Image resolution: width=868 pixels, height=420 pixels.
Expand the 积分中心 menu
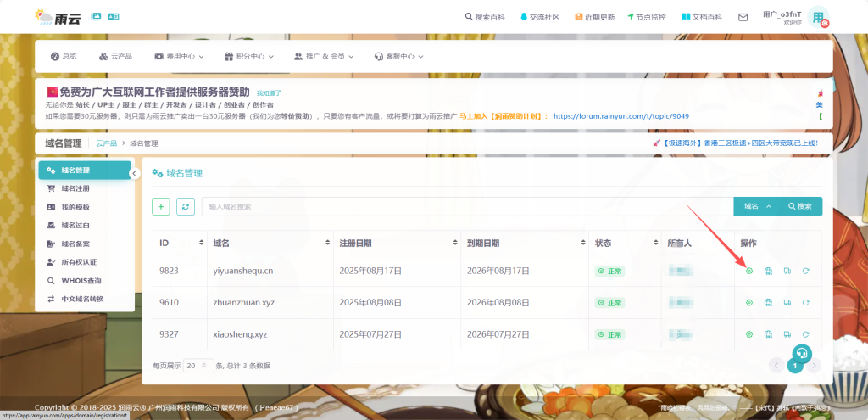(x=249, y=56)
